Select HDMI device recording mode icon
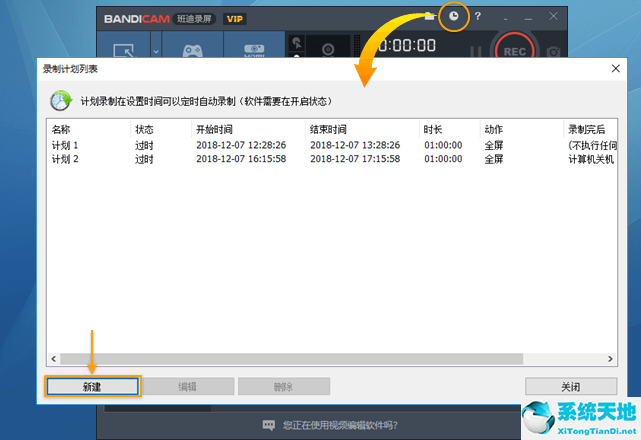The image size is (641, 440). coord(254,50)
